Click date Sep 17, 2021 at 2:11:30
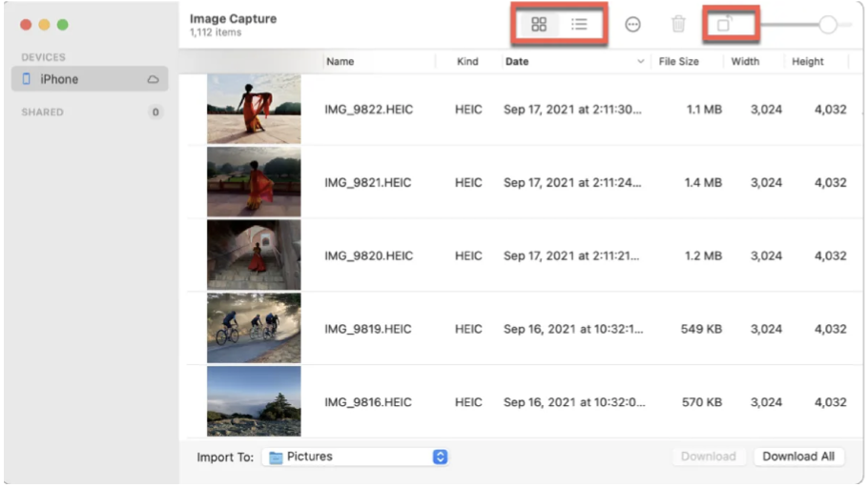This screenshot has height=488, width=868. point(572,110)
